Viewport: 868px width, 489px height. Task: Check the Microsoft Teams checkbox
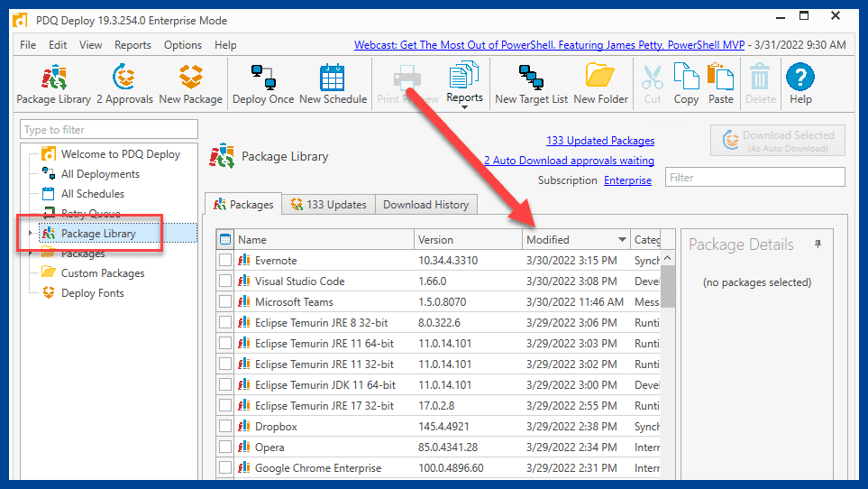[x=224, y=301]
